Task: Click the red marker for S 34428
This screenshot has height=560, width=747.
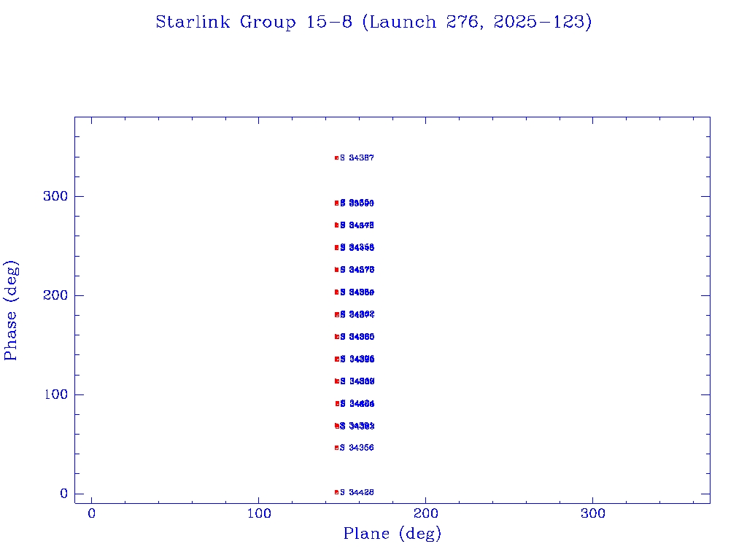Action: (x=336, y=492)
